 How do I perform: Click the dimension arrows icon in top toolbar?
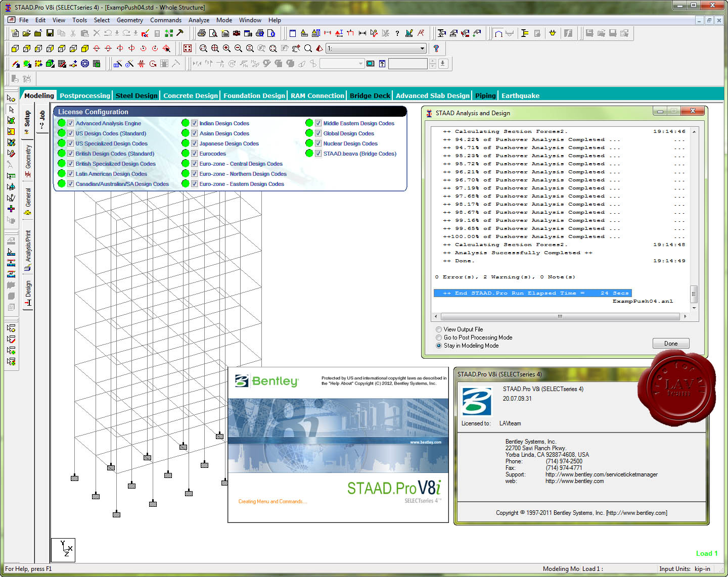pos(362,33)
